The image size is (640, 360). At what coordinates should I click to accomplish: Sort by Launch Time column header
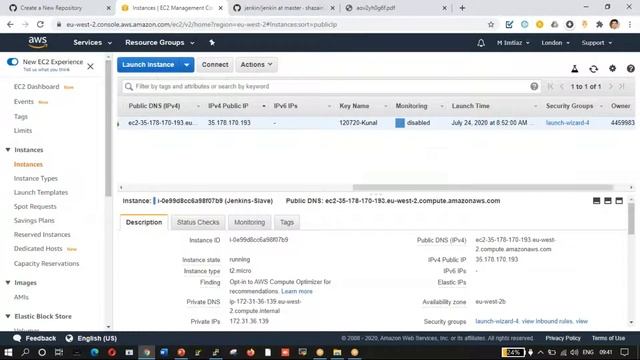(x=470, y=106)
